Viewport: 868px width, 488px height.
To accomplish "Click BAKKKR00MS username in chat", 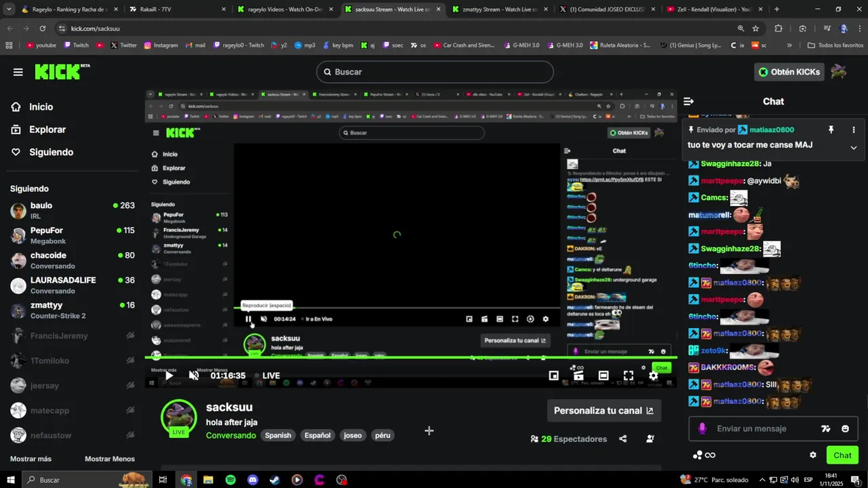I will point(728,367).
